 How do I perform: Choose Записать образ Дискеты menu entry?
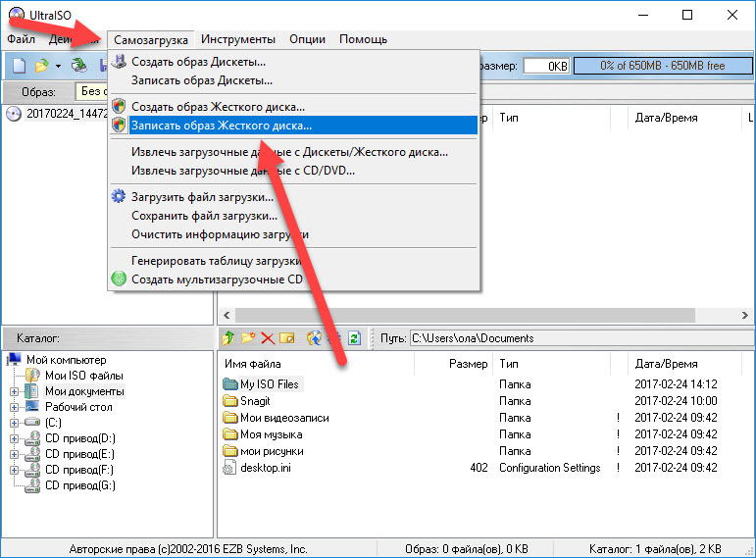(293, 80)
